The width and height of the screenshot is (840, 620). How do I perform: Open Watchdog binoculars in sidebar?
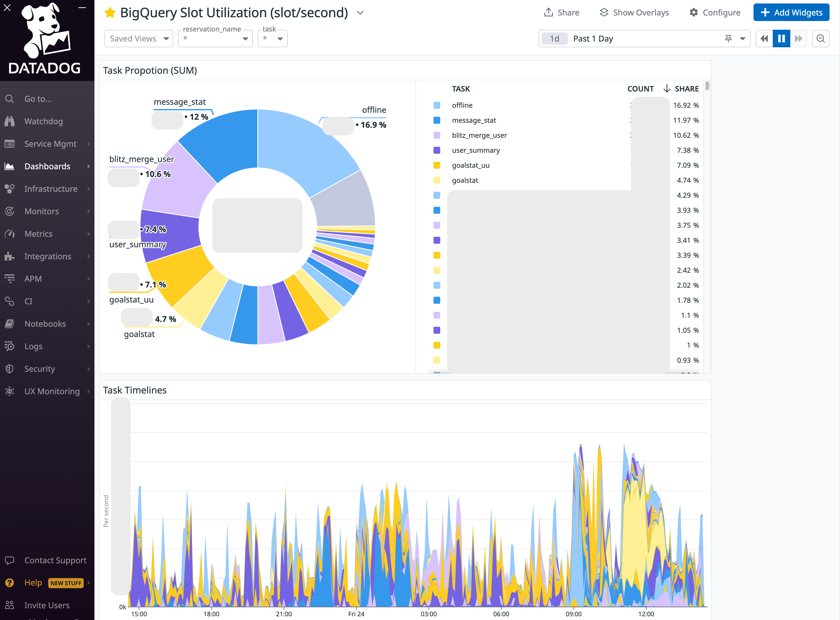click(10, 121)
